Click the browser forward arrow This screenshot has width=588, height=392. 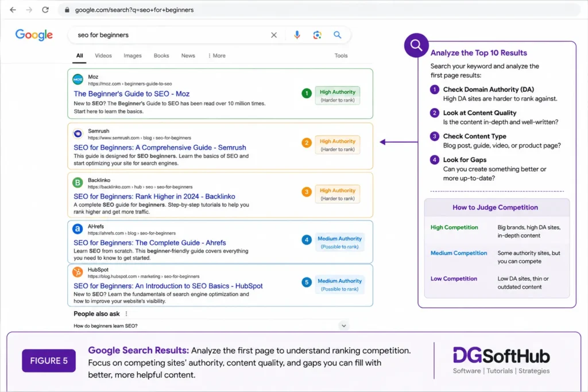(29, 10)
